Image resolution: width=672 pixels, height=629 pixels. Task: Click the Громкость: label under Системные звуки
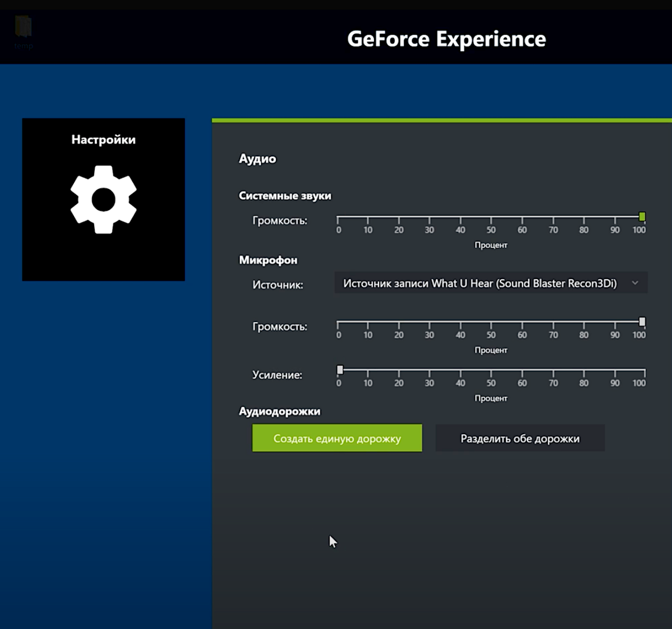tap(280, 221)
